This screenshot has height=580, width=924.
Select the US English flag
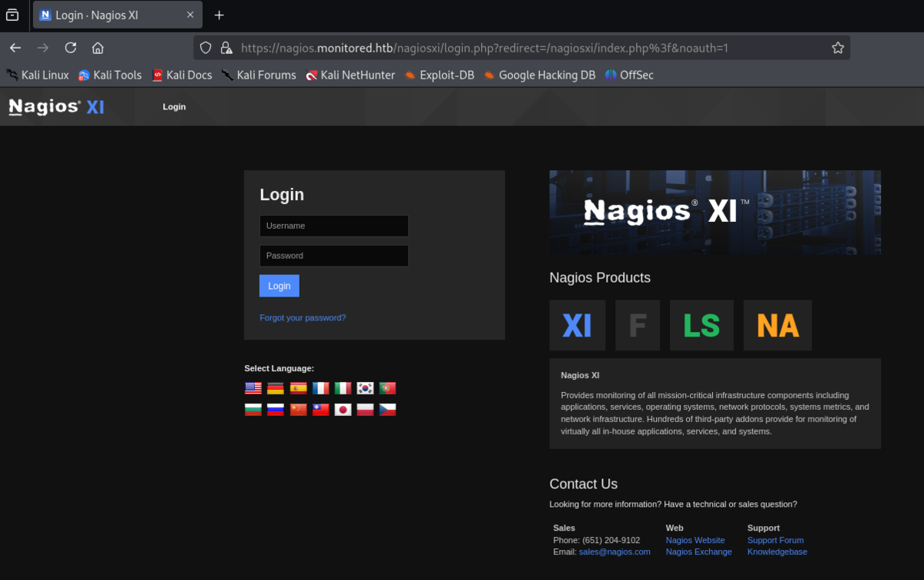click(x=253, y=388)
